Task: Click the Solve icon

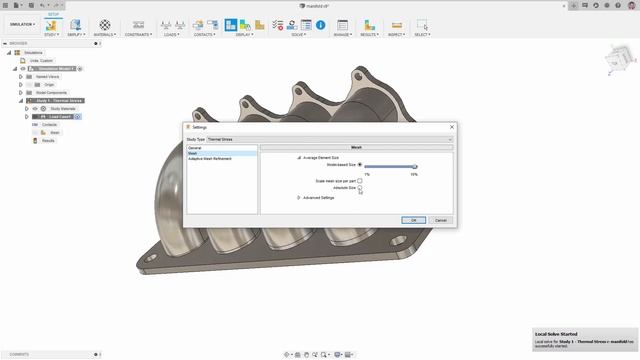Action: (292, 25)
